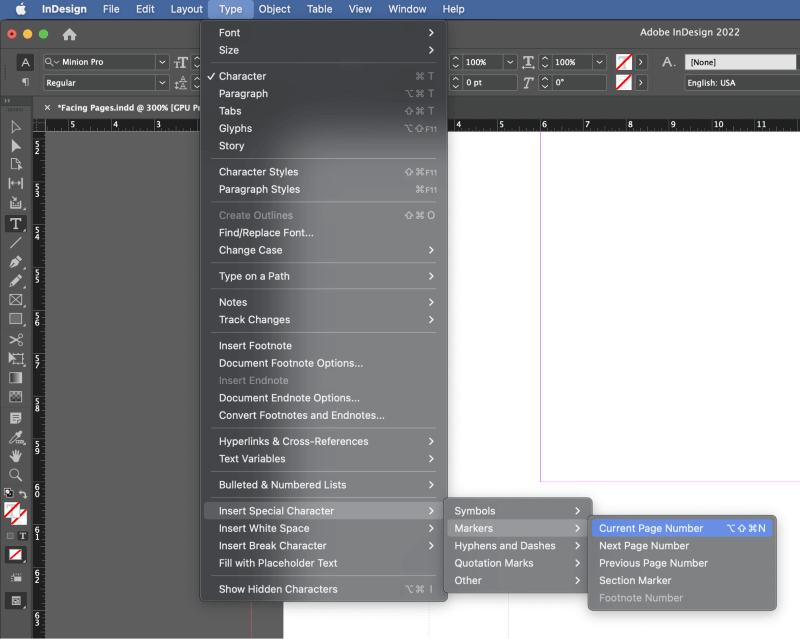Click the Home icon

[69, 34]
